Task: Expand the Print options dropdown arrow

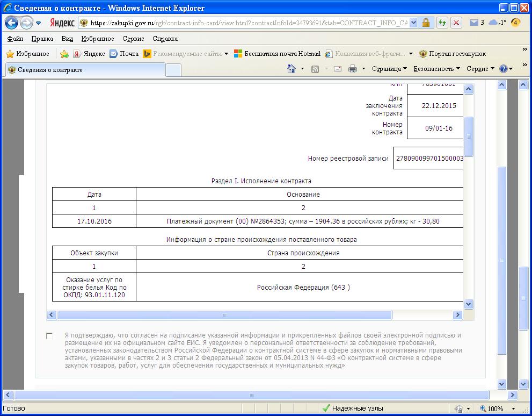Action: pos(363,69)
